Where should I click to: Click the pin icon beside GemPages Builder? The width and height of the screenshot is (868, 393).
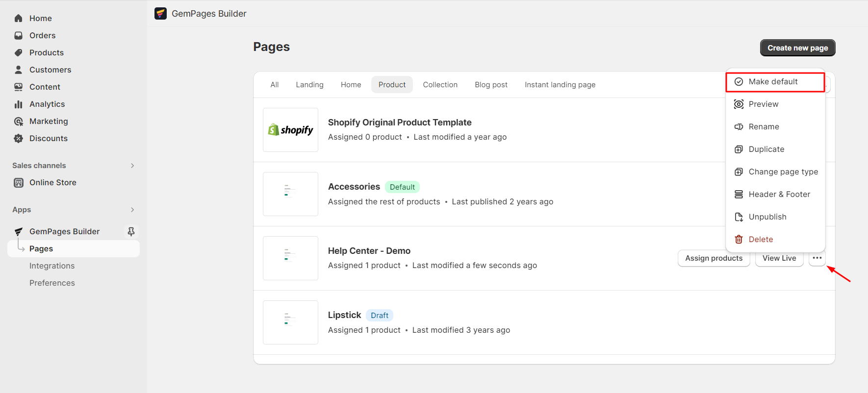click(x=131, y=231)
